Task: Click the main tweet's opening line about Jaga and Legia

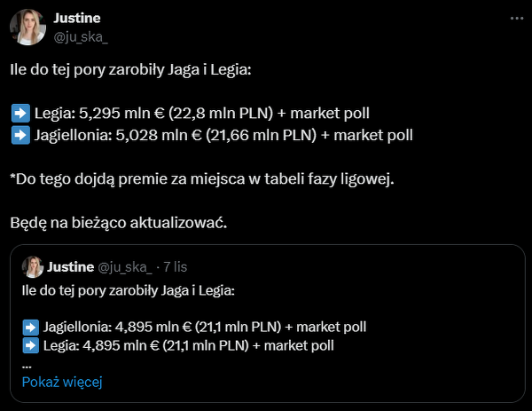Action: click(x=131, y=69)
